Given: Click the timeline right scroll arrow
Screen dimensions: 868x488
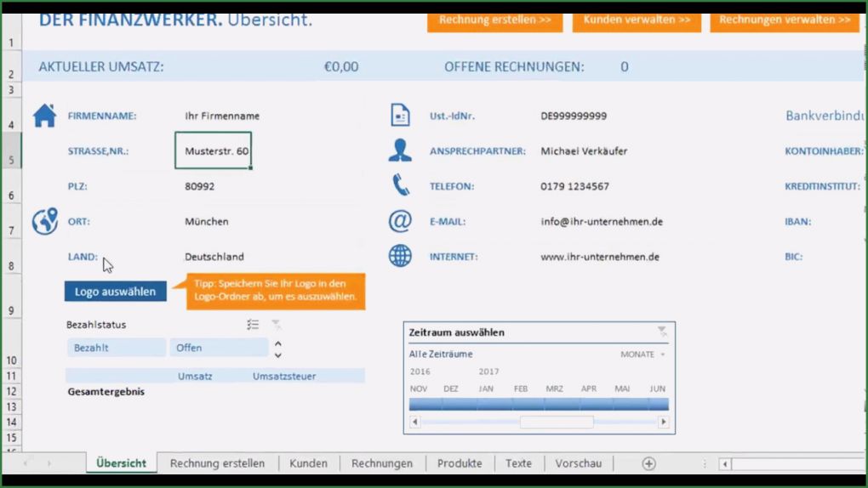Looking at the screenshot, I should coord(663,423).
